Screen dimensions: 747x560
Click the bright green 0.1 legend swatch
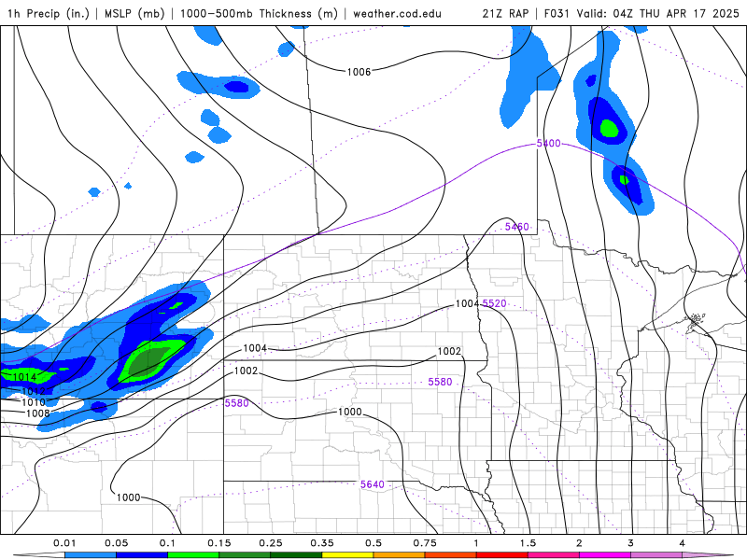tap(193, 555)
